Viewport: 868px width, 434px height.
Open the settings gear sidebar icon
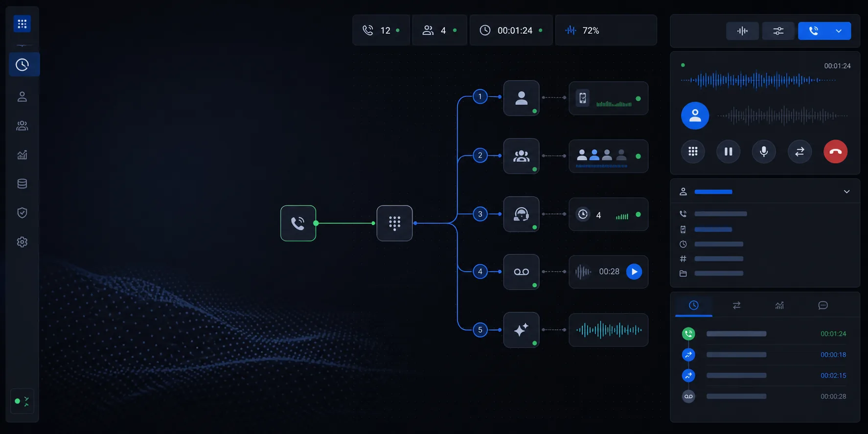click(22, 242)
